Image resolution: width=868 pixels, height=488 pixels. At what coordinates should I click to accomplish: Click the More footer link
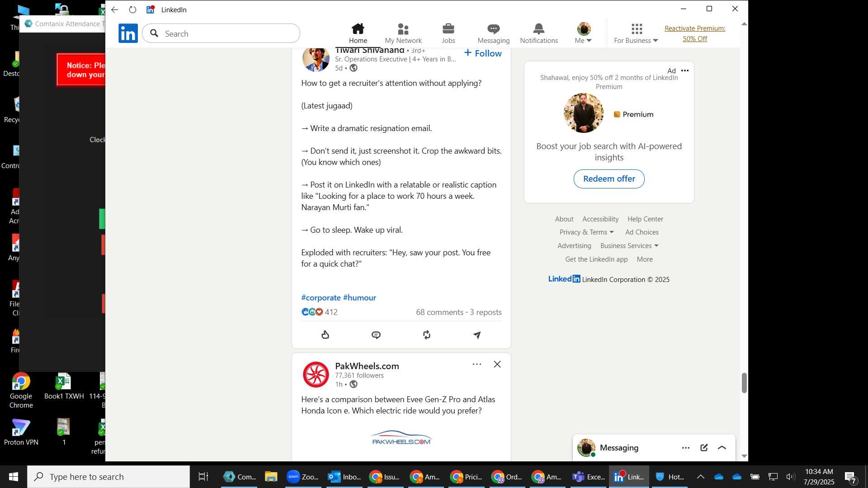[x=645, y=259]
